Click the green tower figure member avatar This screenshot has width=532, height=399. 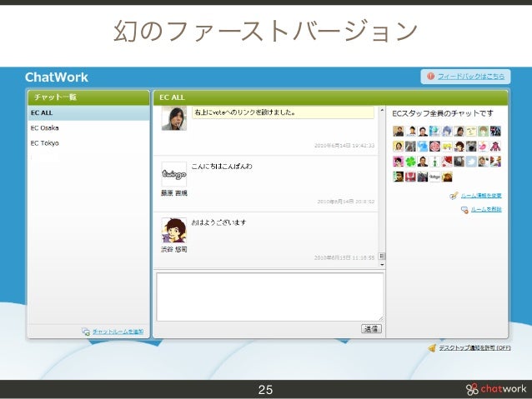434,162
